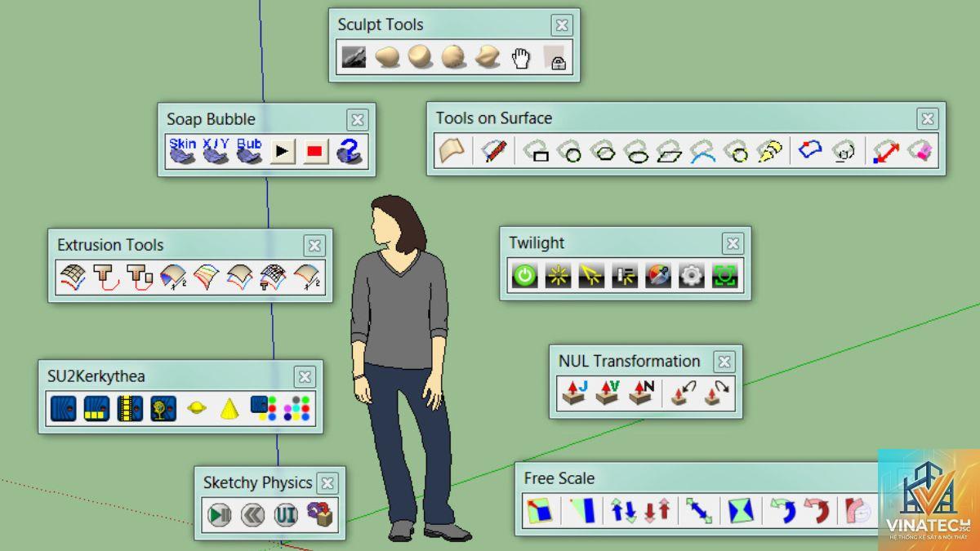Click the red arrow offset on surface tool
980x551 pixels.
[x=886, y=152]
